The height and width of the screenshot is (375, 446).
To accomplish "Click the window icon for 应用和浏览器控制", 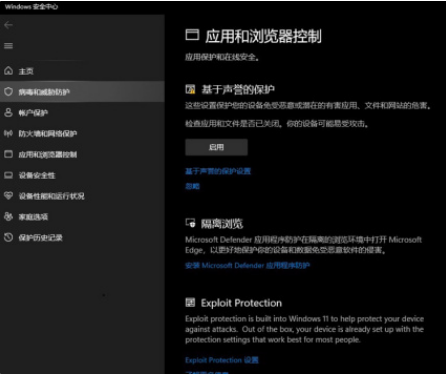I will click(8, 154).
